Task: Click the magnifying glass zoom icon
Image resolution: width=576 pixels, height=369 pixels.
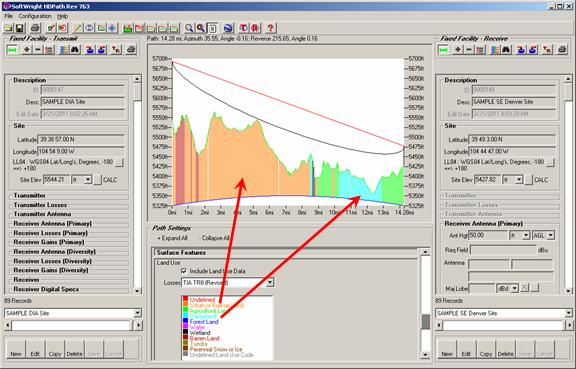Action: tap(189, 28)
